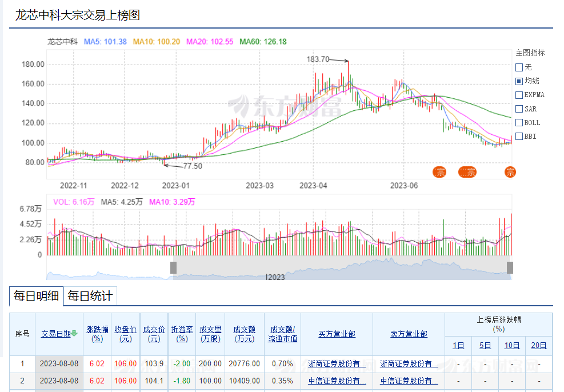Click the rightmost orange 宗 block-trade marker
564x392 pixels.
(x=510, y=172)
